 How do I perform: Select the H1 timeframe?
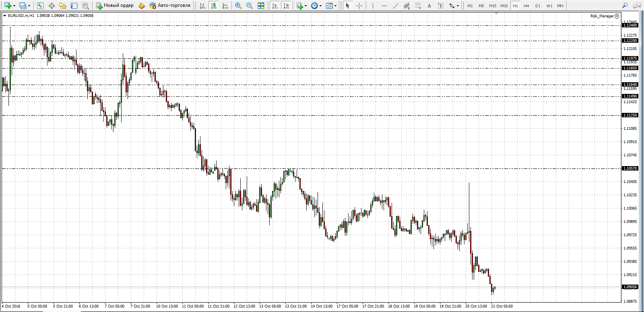[515, 6]
